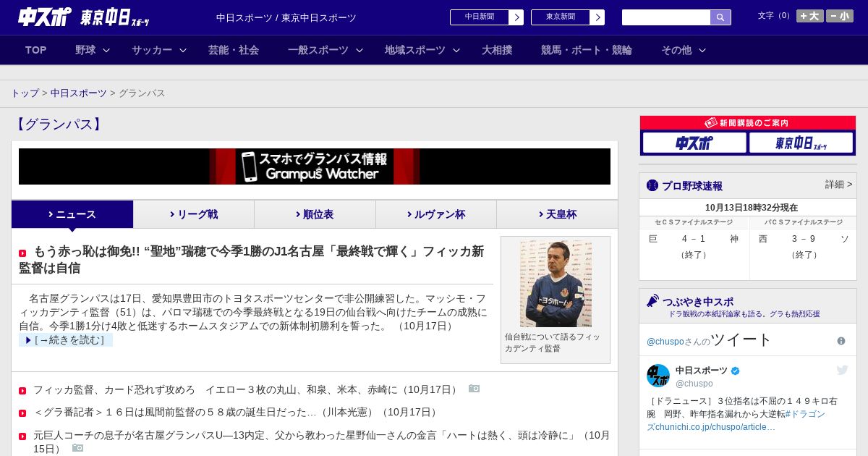Click the フィッカデンティ監督 photo thumbnail
Image resolution: width=868 pixels, height=456 pixels.
coord(556,284)
